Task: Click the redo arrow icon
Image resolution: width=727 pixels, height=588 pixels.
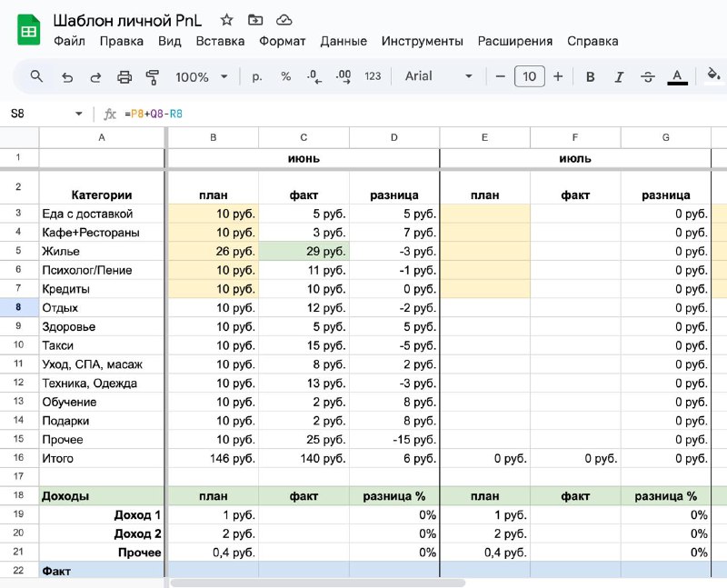Action: pyautogui.click(x=95, y=77)
